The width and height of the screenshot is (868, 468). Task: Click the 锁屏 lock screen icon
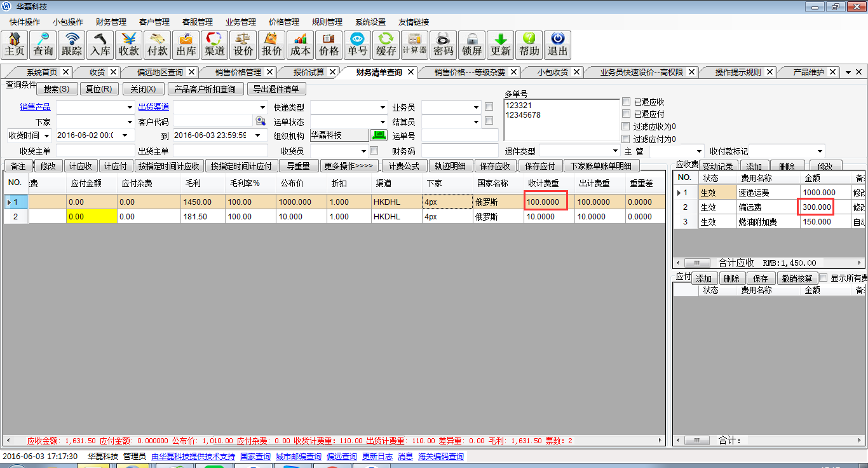(471, 45)
